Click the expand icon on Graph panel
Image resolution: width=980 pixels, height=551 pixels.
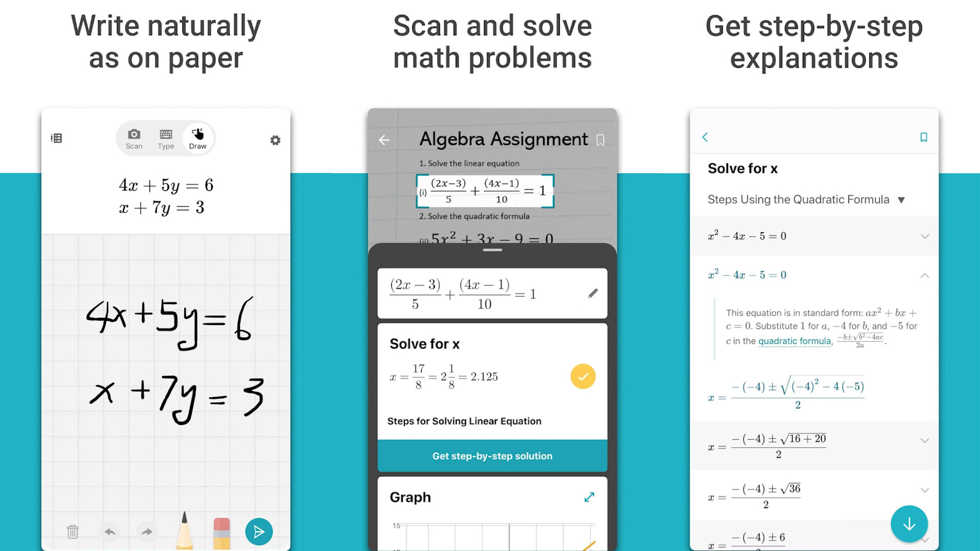click(x=590, y=498)
